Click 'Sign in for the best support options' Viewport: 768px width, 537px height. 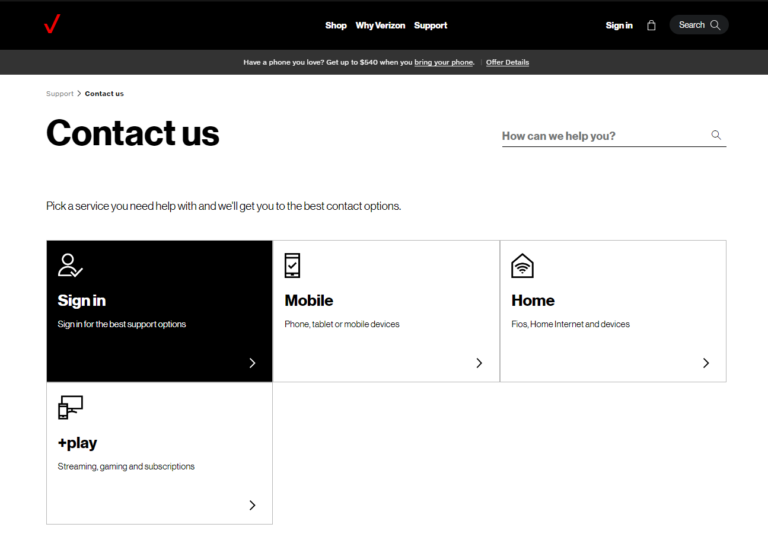pos(122,324)
